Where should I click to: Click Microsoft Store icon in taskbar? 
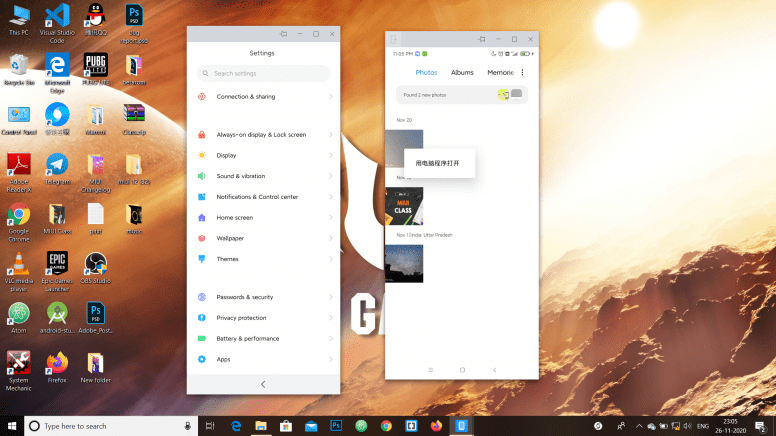(286, 426)
